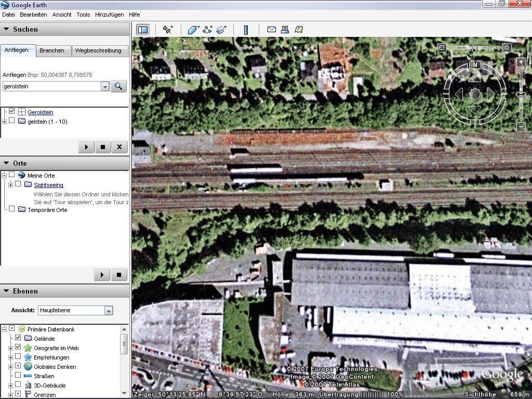
Task: Click the magnifier search button
Action: (118, 86)
